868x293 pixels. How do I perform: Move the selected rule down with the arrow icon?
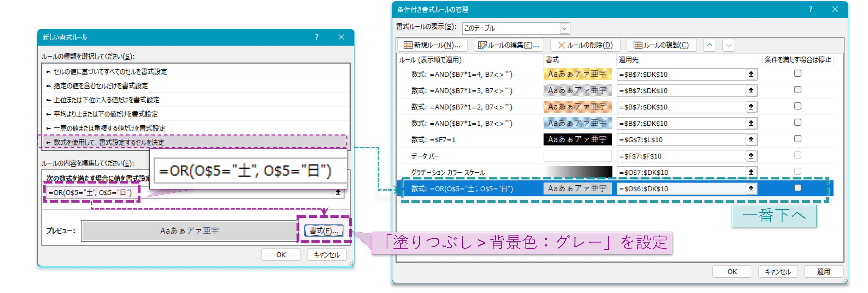point(729,45)
